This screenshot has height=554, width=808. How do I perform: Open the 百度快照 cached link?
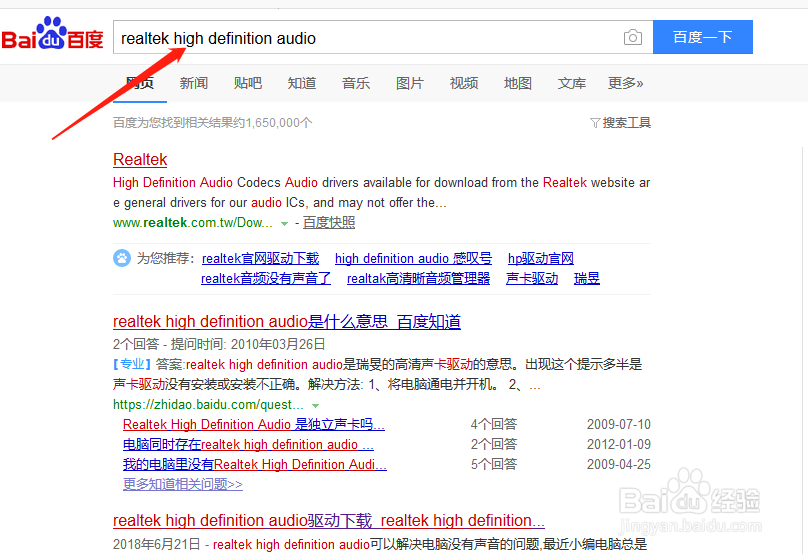(x=329, y=223)
